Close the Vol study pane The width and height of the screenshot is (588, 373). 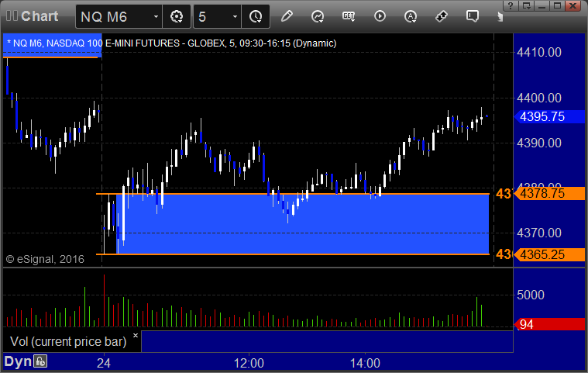pos(136,335)
